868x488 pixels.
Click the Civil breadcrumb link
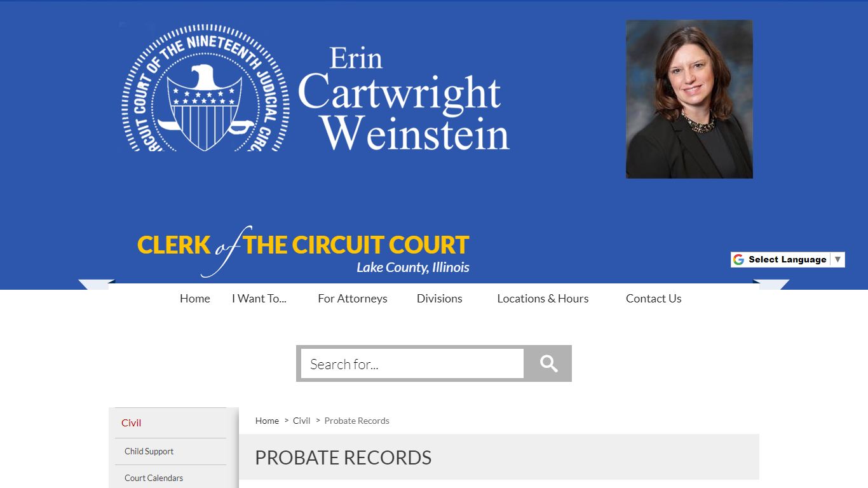tap(301, 421)
